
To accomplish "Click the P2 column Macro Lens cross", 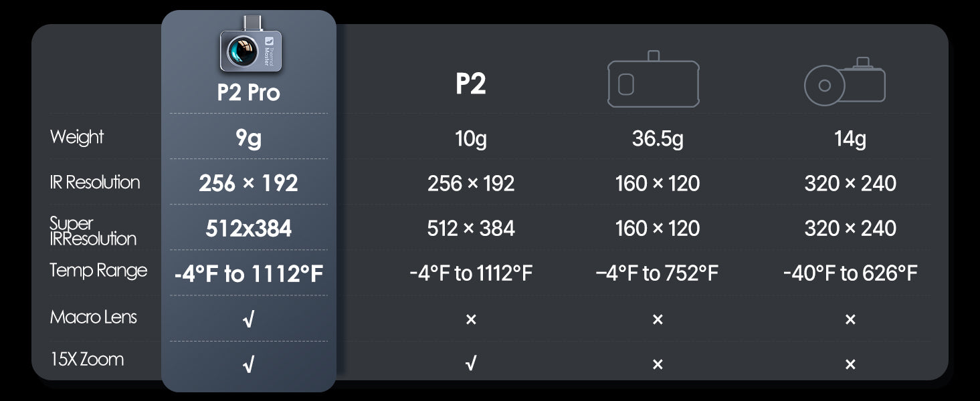I will click(471, 319).
